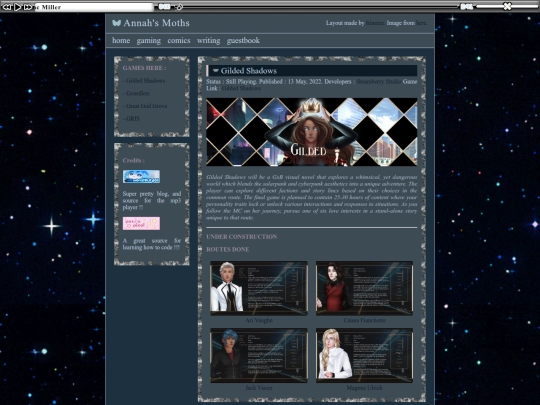Click the Magnus Ulrich caption
This screenshot has width=540, height=405.
pos(364,388)
